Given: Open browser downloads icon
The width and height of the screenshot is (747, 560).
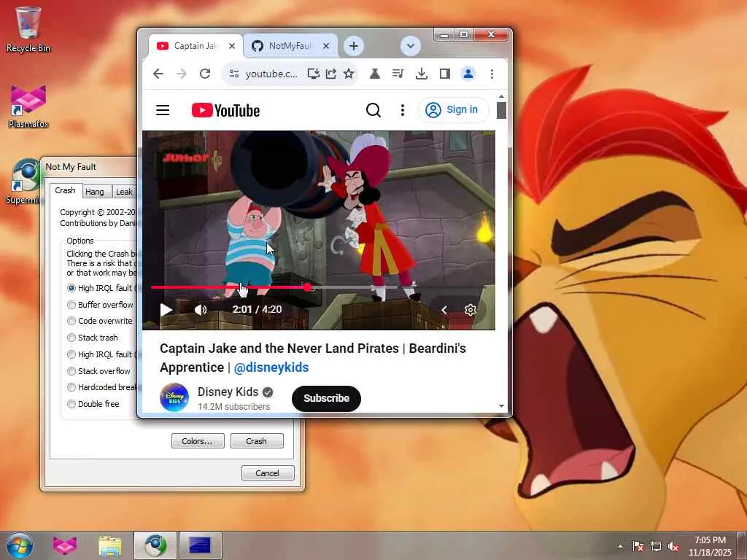Looking at the screenshot, I should pos(421,74).
